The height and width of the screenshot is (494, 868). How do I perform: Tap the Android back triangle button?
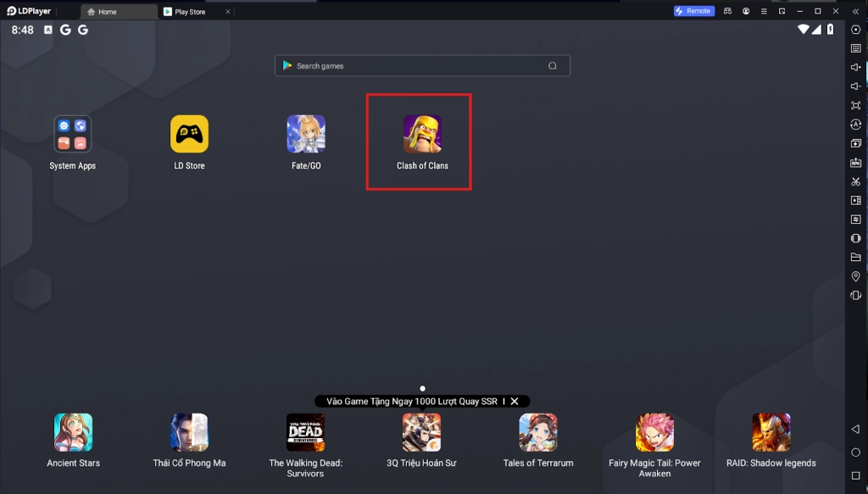point(856,430)
